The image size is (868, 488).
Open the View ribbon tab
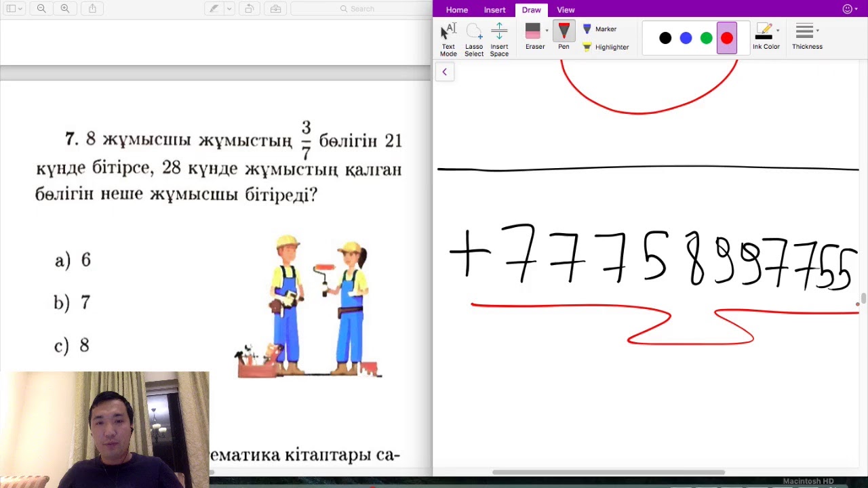[x=566, y=9]
